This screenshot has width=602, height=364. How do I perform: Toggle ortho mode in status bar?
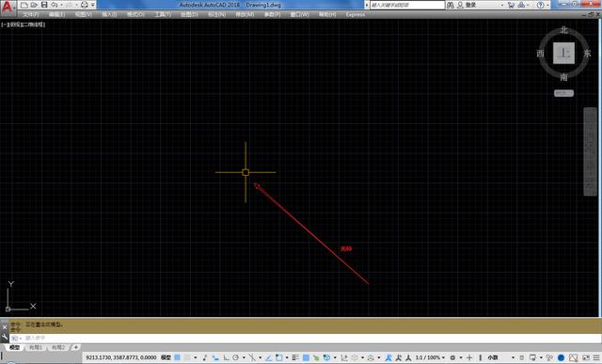pyautogui.click(x=226, y=357)
